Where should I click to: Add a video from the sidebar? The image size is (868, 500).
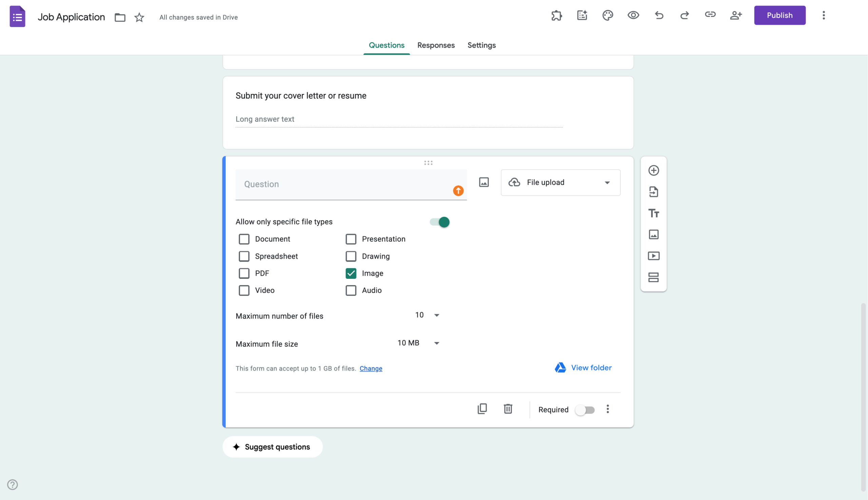[653, 255]
